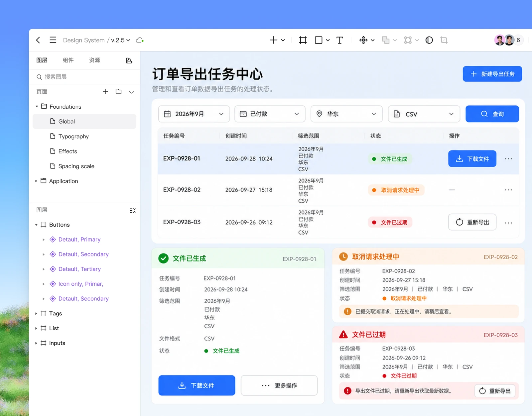The image size is (532, 416).
Task: Open the 已付款 status dropdown
Action: (x=270, y=114)
